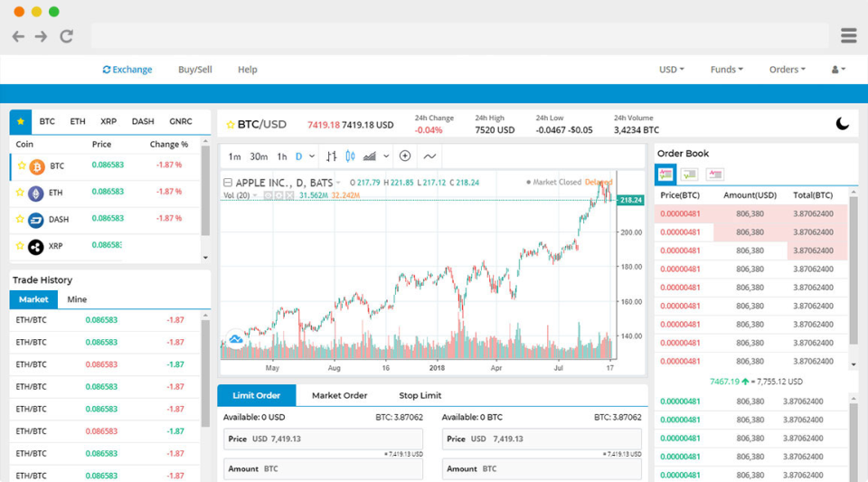
Task: Collapse the APPLE INC. chart legend
Action: (228, 182)
